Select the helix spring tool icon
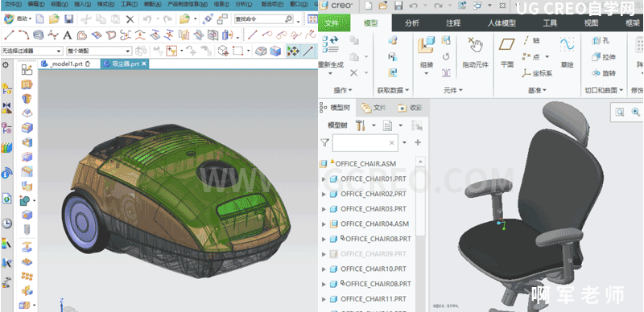This screenshot has height=312, width=644. (38, 35)
